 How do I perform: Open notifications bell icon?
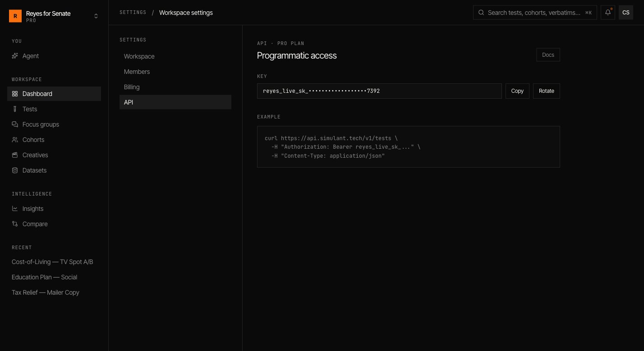click(608, 13)
